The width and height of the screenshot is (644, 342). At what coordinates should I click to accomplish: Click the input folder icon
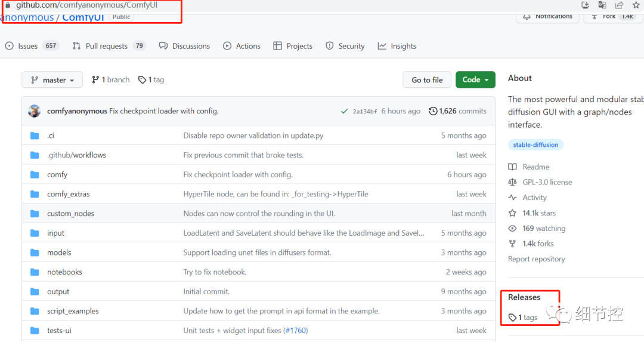pyautogui.click(x=35, y=233)
